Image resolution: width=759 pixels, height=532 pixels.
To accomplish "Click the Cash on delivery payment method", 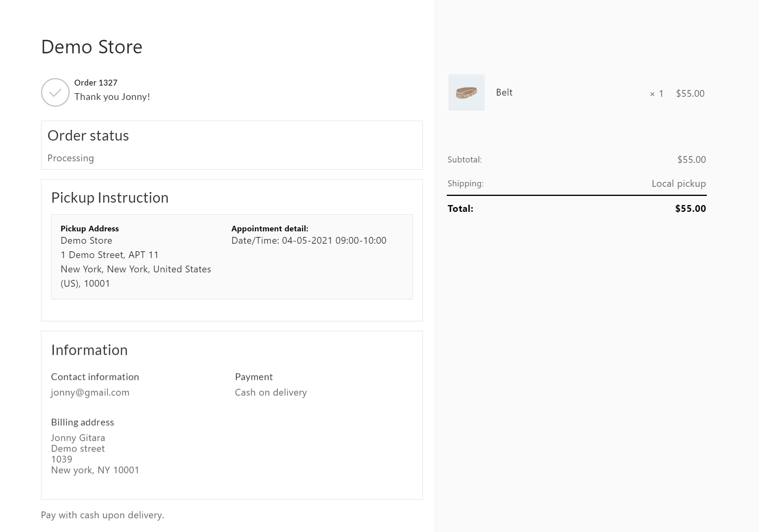I will click(271, 393).
